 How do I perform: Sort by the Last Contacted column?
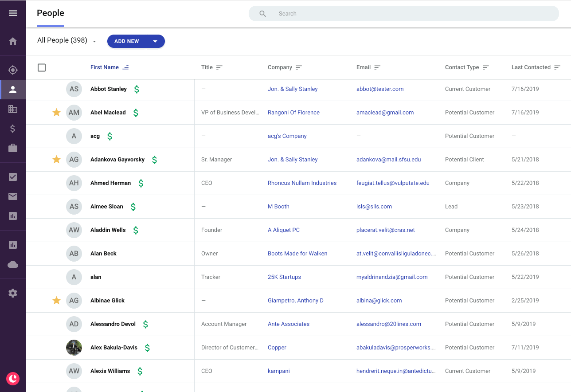pos(536,67)
